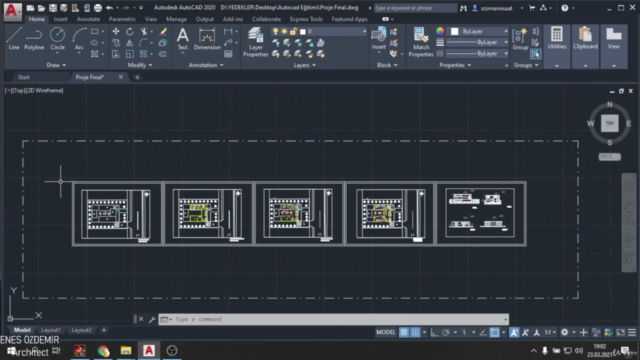Image resolution: width=640 pixels, height=360 pixels.
Task: Select the Erase tool
Action: (x=163, y=31)
